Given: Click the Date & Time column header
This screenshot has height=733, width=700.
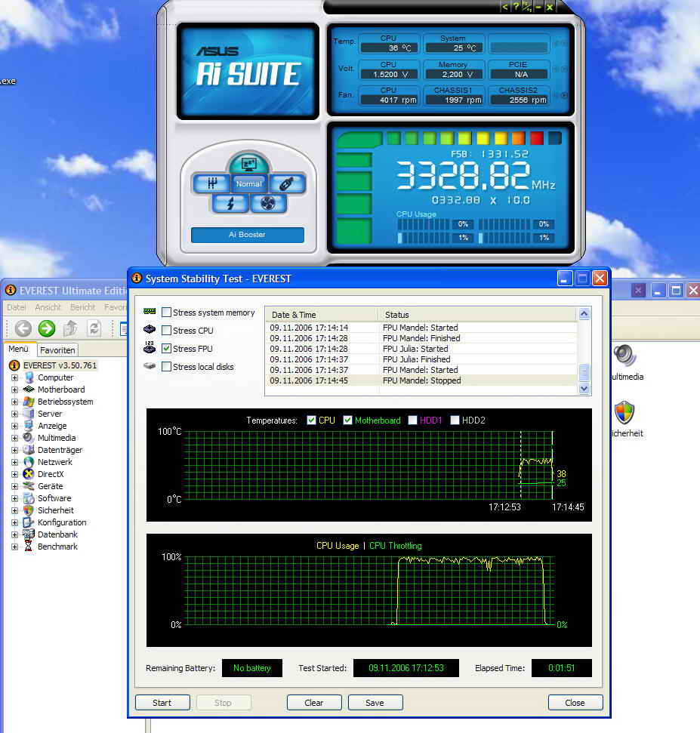Looking at the screenshot, I should pos(322,315).
